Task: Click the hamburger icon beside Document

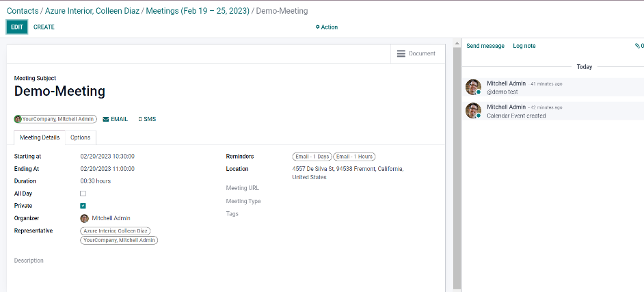Action: tap(401, 53)
